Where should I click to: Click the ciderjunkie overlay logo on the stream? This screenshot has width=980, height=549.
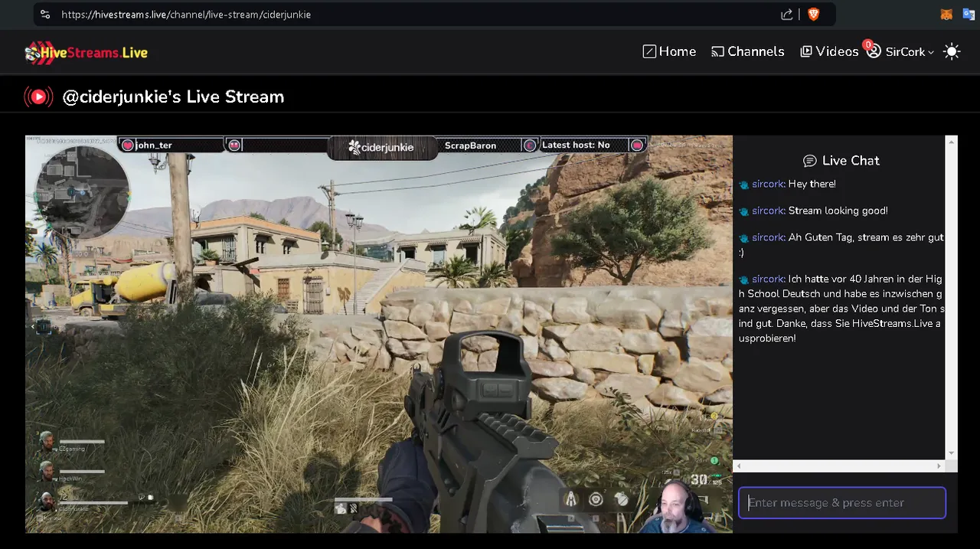[x=381, y=147]
